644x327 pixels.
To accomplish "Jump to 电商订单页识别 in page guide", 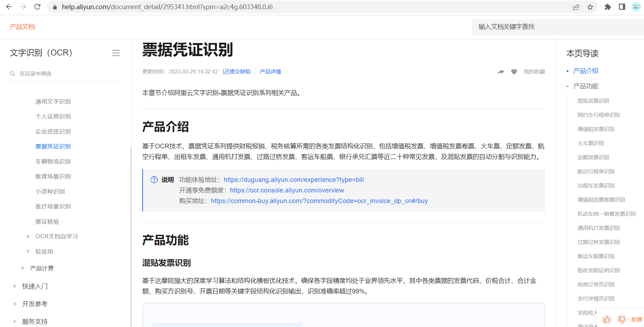I will (x=596, y=285).
